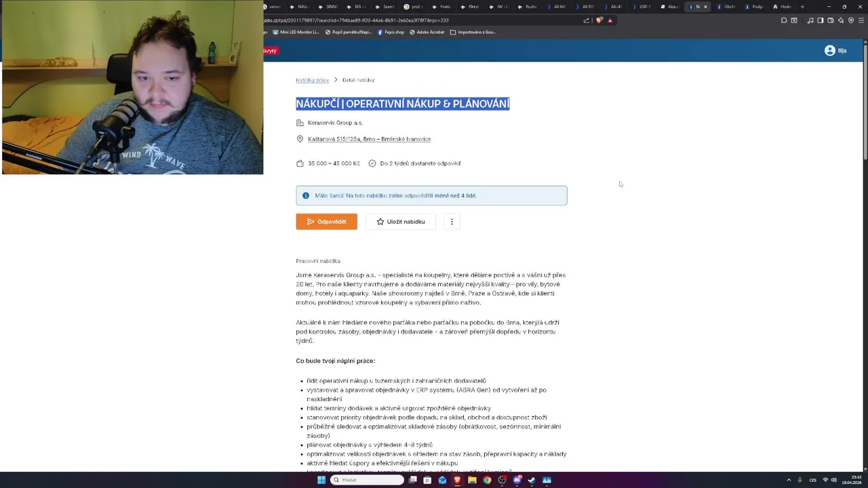The width and height of the screenshot is (868, 488).
Task: Switch to the SINNER browser tab
Action: (328, 7)
